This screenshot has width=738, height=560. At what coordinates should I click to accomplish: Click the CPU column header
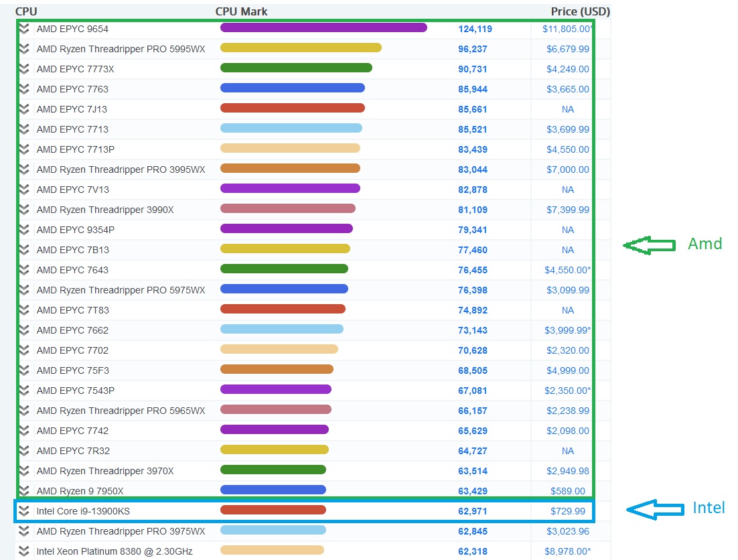pyautogui.click(x=26, y=11)
